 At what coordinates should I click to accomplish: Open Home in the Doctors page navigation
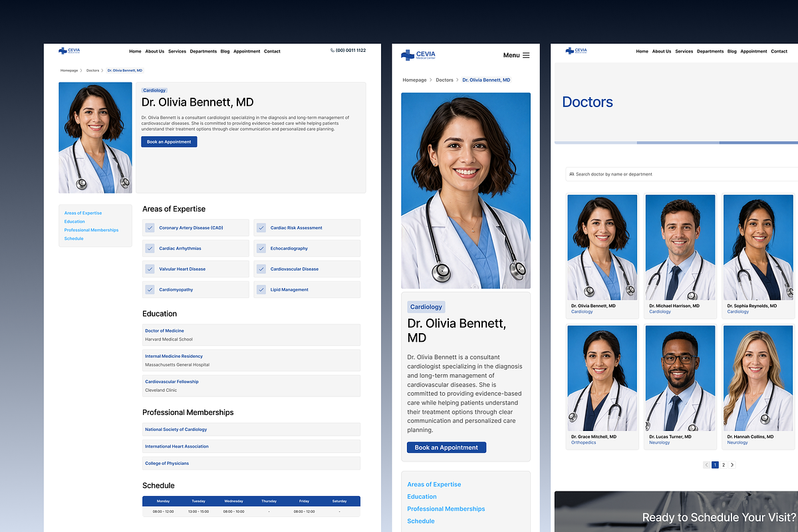(x=642, y=51)
